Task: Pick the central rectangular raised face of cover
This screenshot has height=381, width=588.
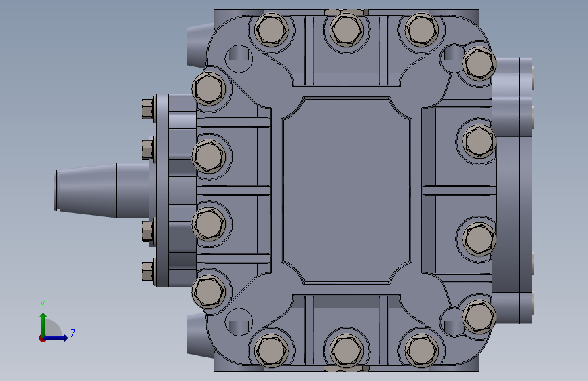Action: point(347,190)
